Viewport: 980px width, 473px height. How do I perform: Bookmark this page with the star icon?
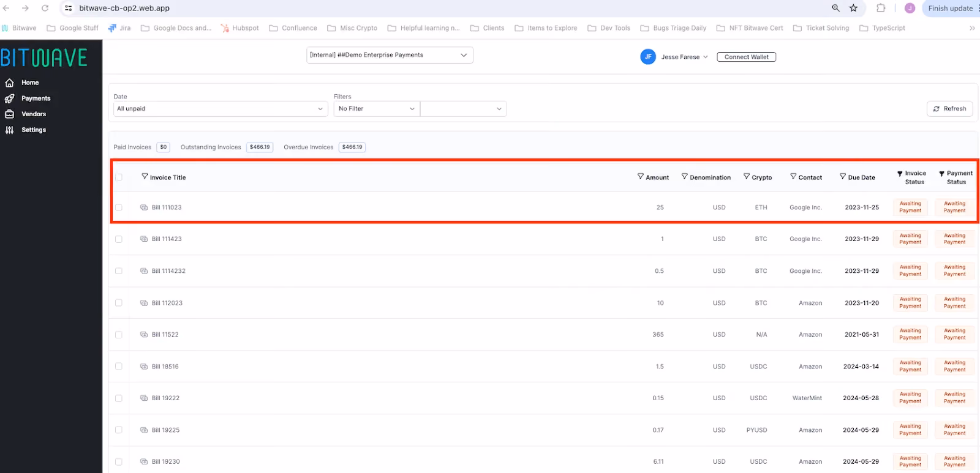click(853, 8)
